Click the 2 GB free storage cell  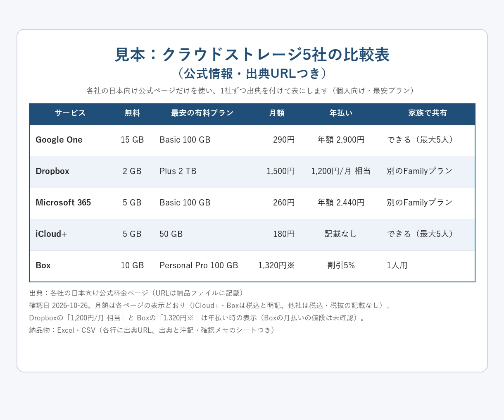pyautogui.click(x=132, y=171)
